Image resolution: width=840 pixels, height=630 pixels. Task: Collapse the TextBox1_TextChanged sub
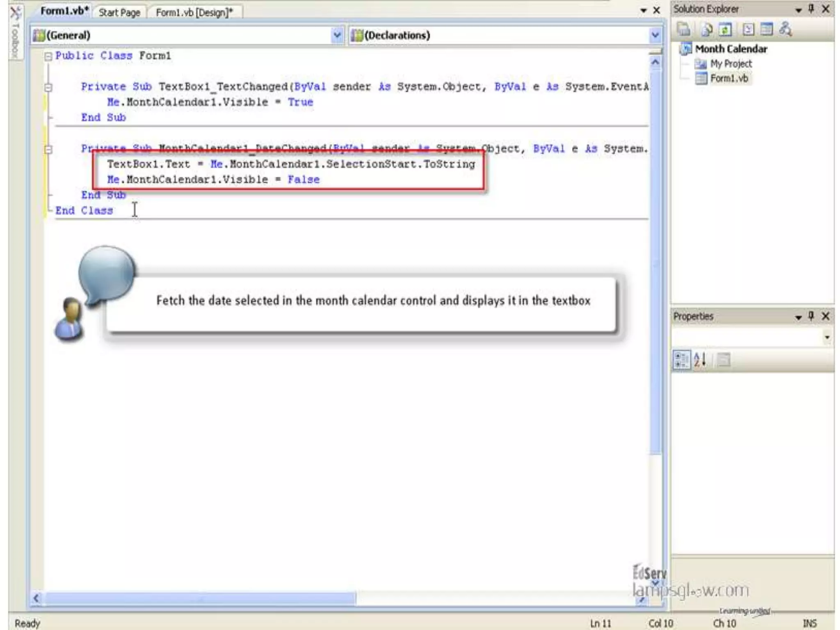(48, 87)
